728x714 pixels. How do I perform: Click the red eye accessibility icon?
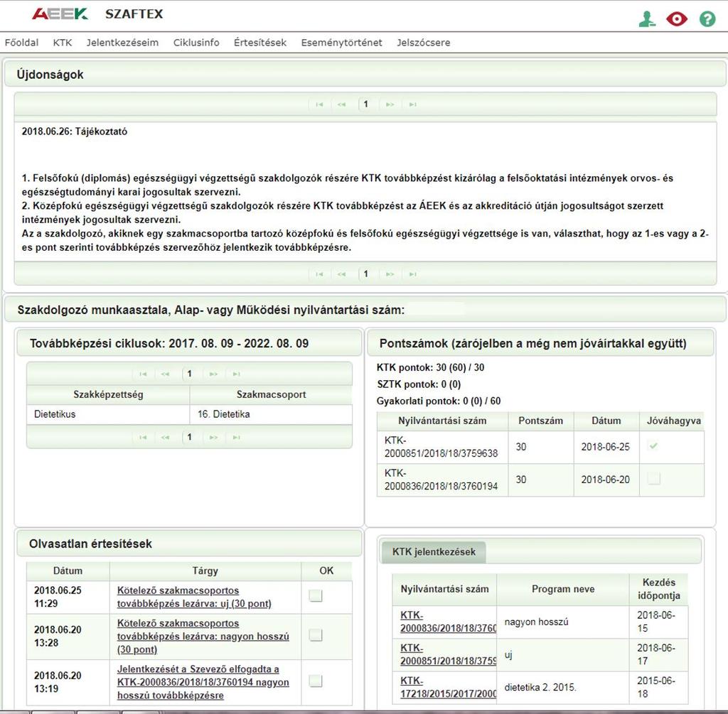[x=677, y=19]
